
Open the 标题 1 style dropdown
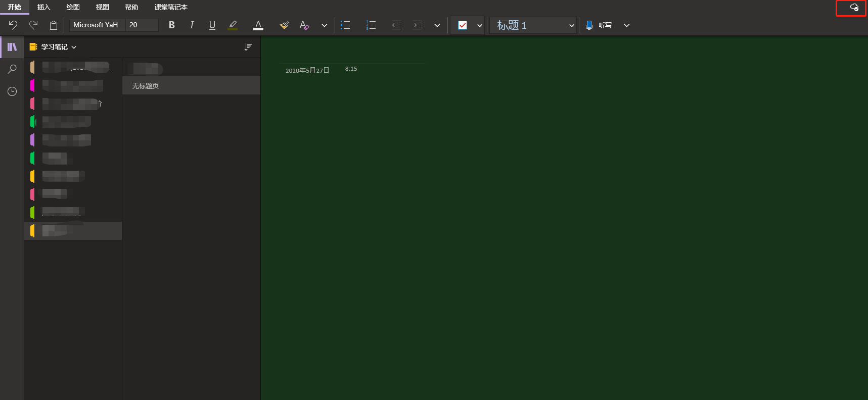533,25
